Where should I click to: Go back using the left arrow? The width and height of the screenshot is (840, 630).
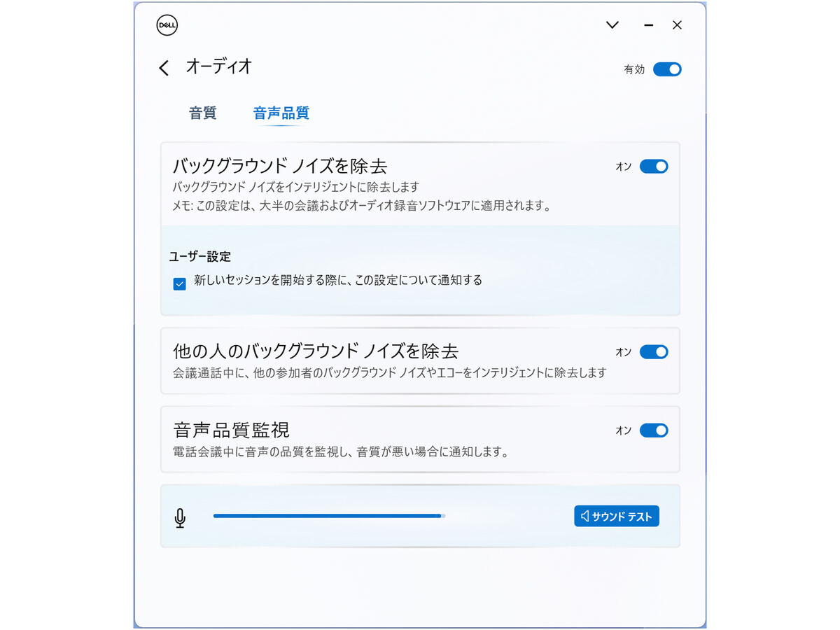point(164,68)
